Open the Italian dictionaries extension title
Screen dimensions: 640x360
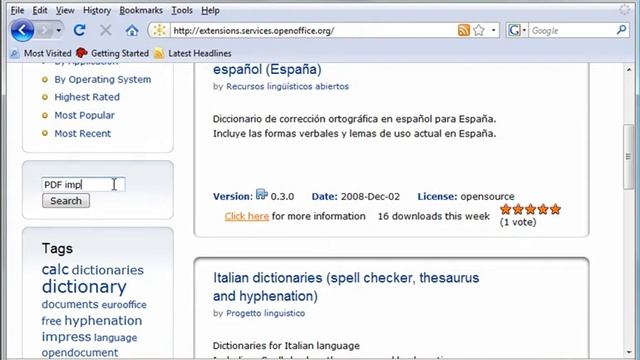(x=346, y=287)
